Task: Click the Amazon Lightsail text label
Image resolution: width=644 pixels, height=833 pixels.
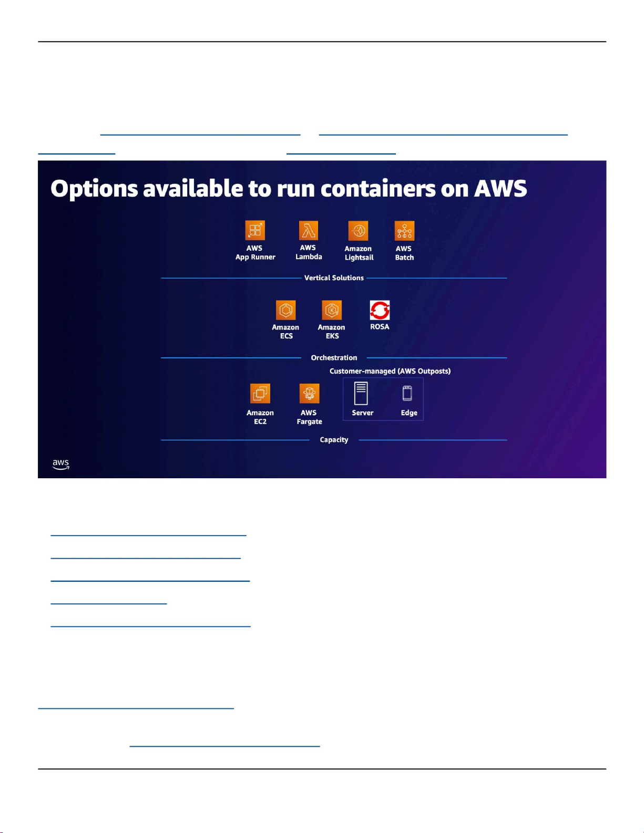Action: 359,253
